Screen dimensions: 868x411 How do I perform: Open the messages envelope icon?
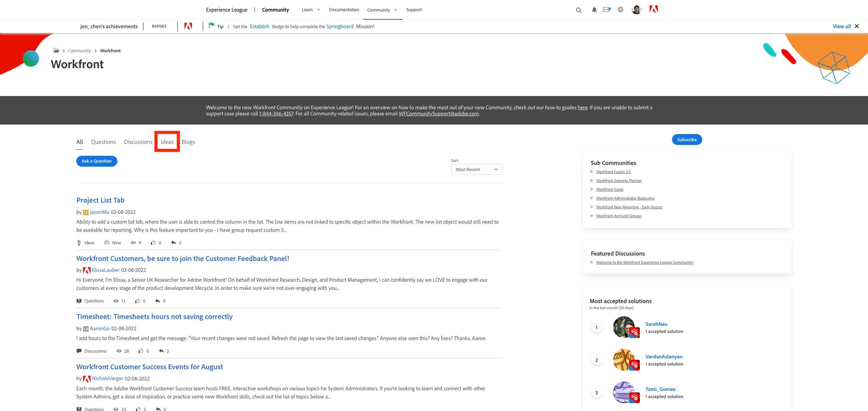tap(607, 10)
